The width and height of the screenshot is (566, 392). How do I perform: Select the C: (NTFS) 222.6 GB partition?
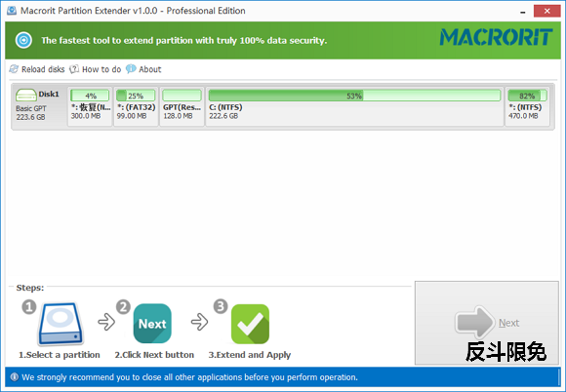[354, 106]
